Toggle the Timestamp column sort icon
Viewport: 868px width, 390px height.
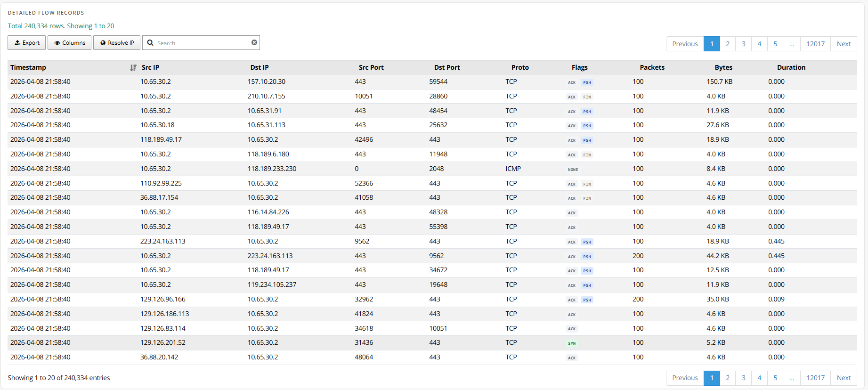click(133, 68)
